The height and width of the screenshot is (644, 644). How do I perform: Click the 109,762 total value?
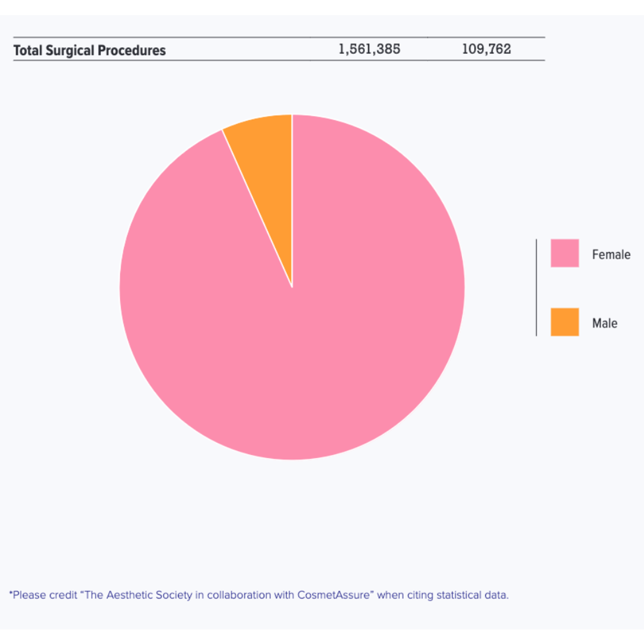tap(487, 49)
